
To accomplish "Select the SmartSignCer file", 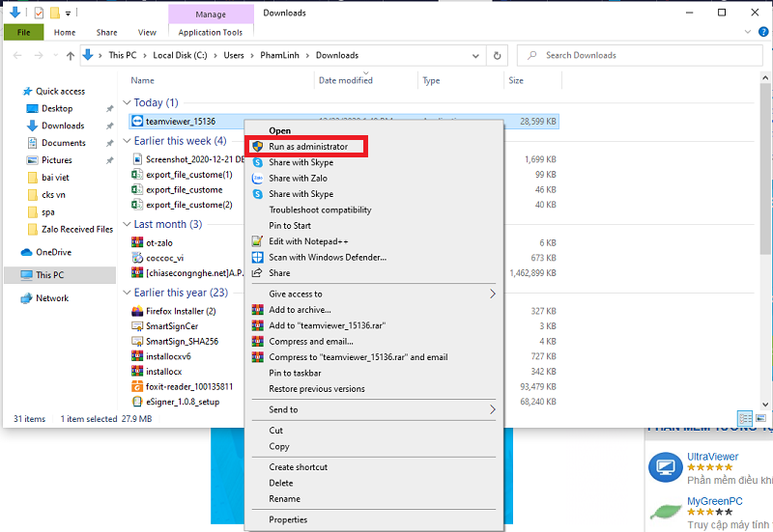I will point(172,326).
